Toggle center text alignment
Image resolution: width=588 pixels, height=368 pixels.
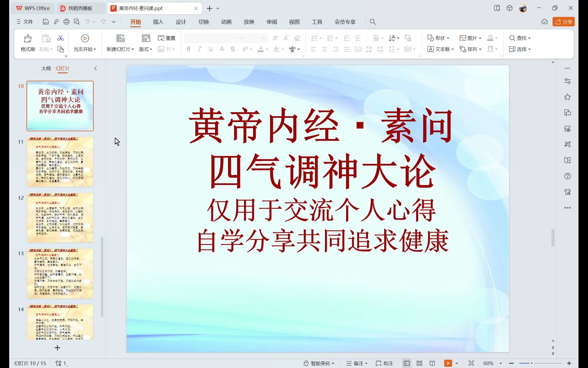point(325,49)
